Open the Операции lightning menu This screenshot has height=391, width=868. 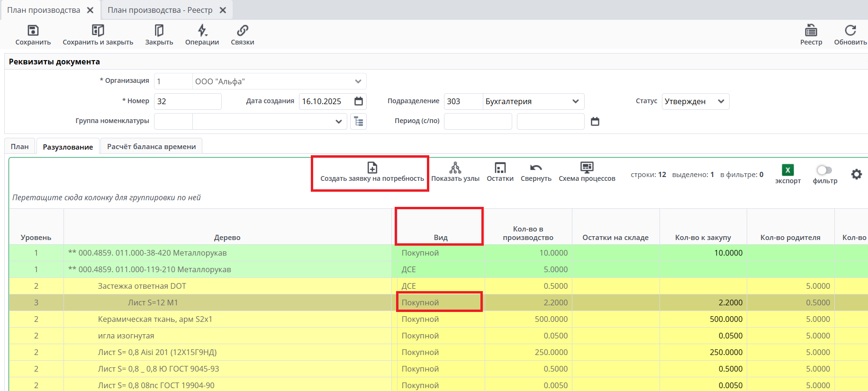[202, 31]
